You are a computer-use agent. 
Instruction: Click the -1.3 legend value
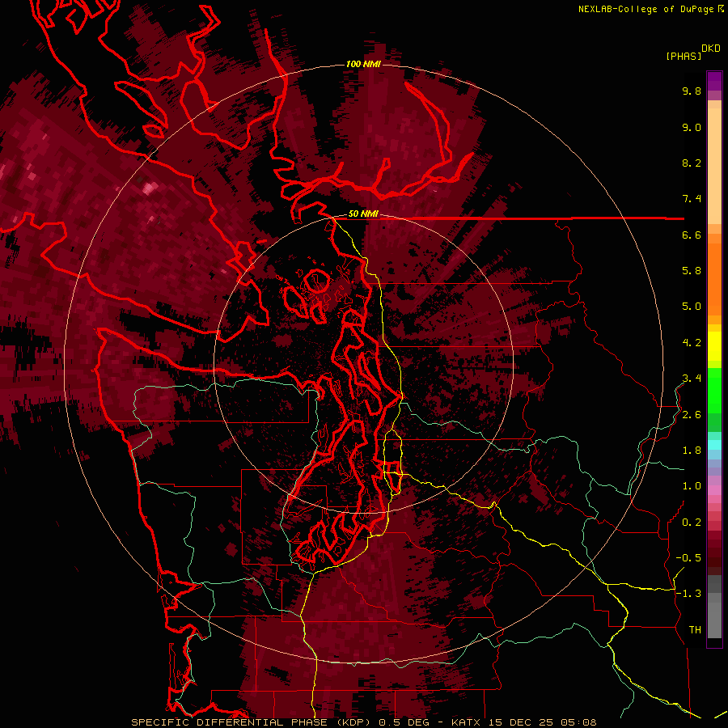(688, 594)
